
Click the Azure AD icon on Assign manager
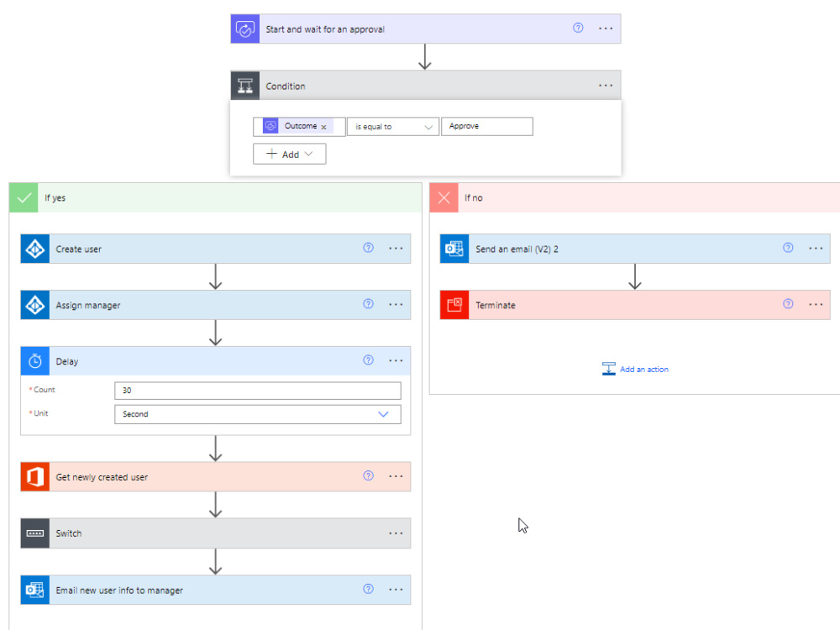pos(34,305)
